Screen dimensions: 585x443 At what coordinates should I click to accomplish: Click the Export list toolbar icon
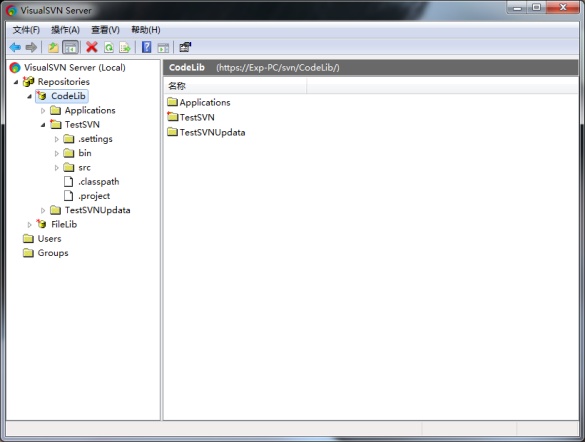coord(125,47)
